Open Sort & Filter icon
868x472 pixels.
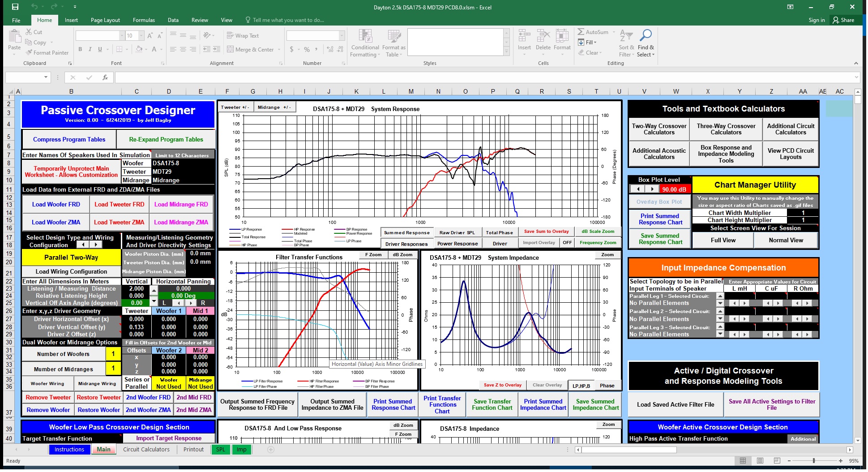coord(626,36)
